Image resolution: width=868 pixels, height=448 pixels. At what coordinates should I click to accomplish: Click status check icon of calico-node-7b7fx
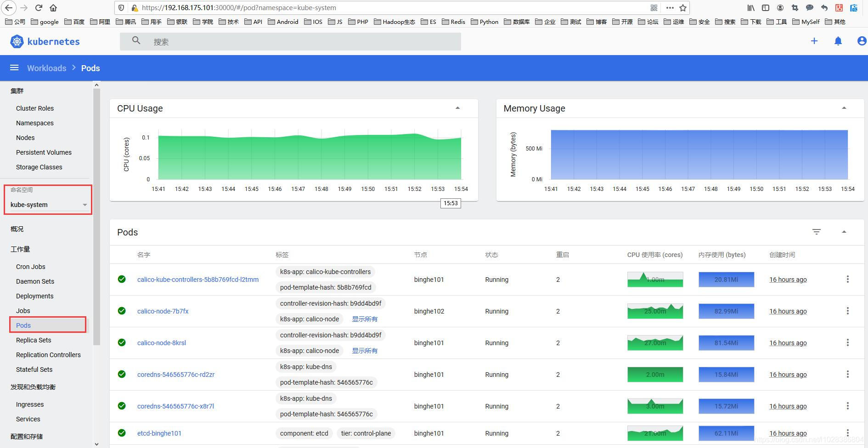(122, 311)
